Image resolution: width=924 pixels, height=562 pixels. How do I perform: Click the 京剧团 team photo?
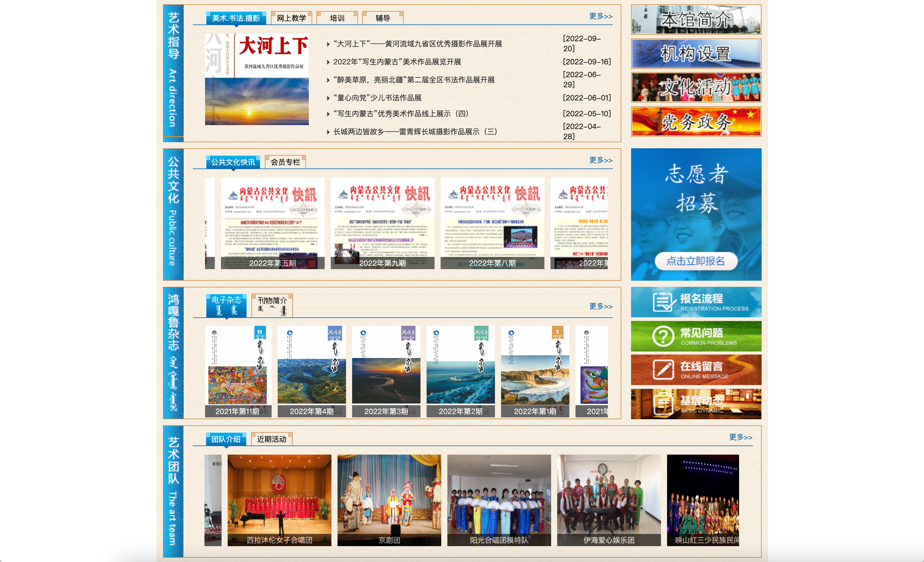pos(389,500)
